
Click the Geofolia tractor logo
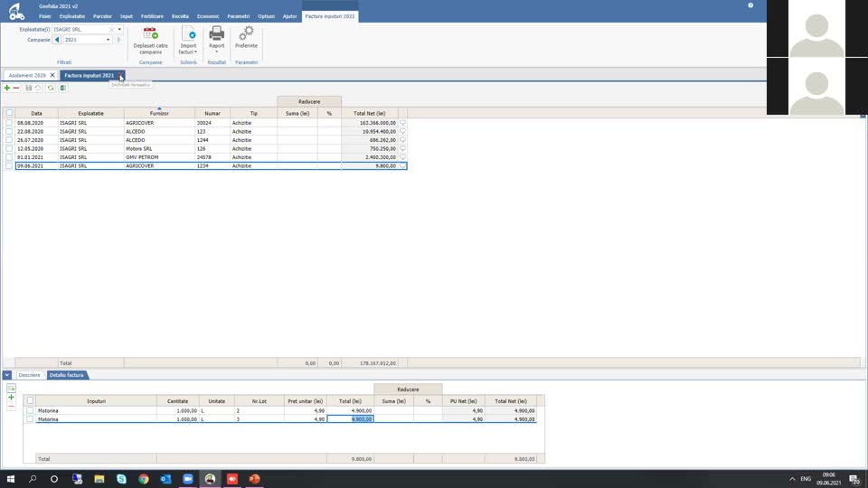pos(16,11)
